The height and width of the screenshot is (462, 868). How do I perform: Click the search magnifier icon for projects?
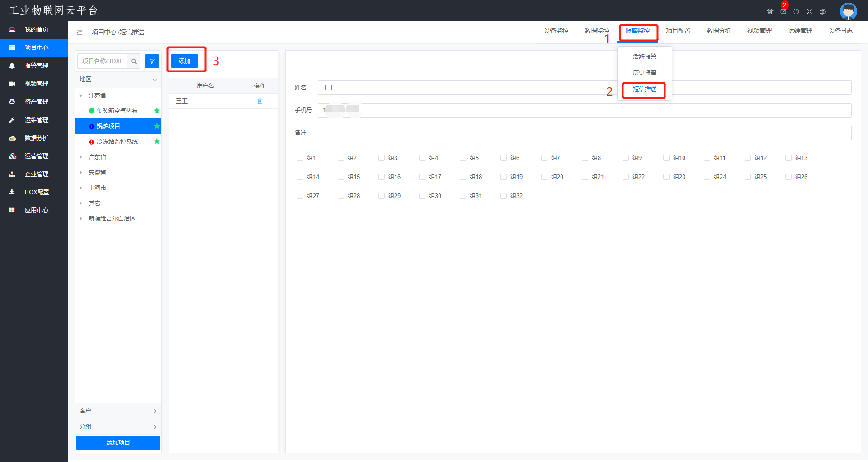[134, 61]
